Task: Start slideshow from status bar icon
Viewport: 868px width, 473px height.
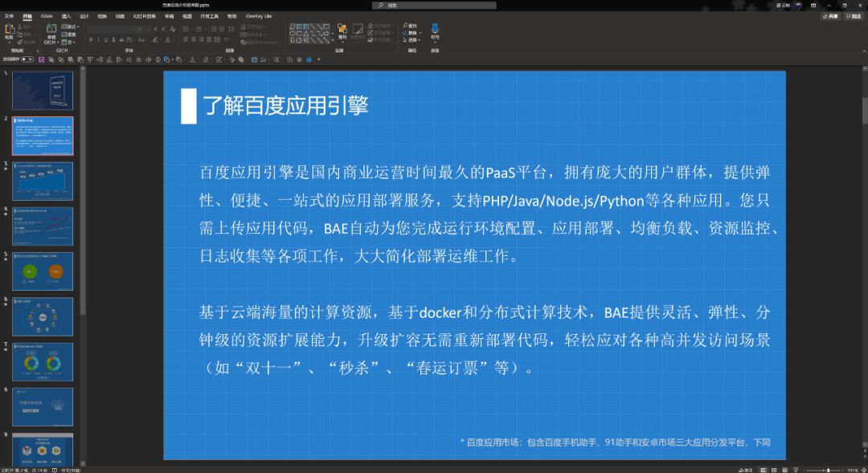Action: click(x=796, y=471)
